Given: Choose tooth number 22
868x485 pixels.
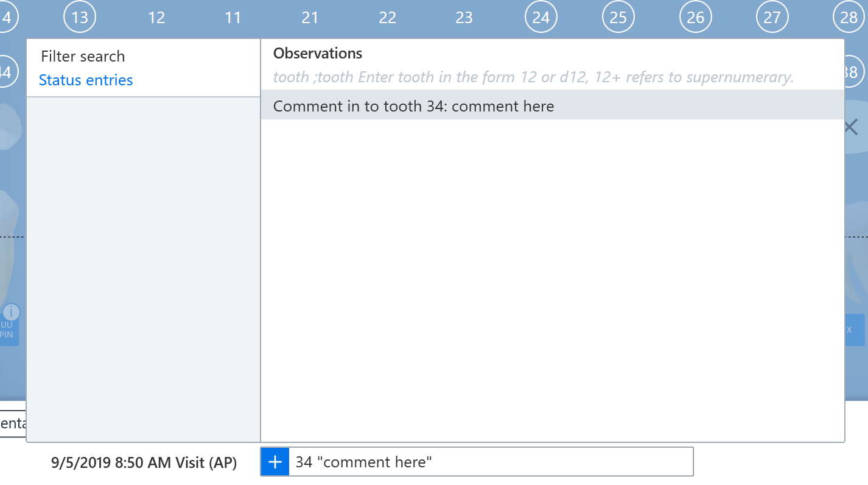Looking at the screenshot, I should [387, 18].
